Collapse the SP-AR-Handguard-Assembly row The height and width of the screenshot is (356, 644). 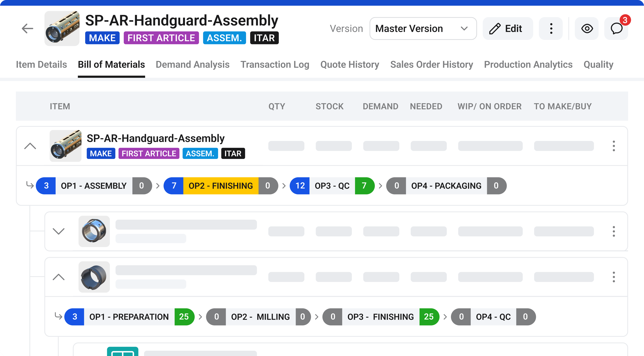[x=30, y=146]
